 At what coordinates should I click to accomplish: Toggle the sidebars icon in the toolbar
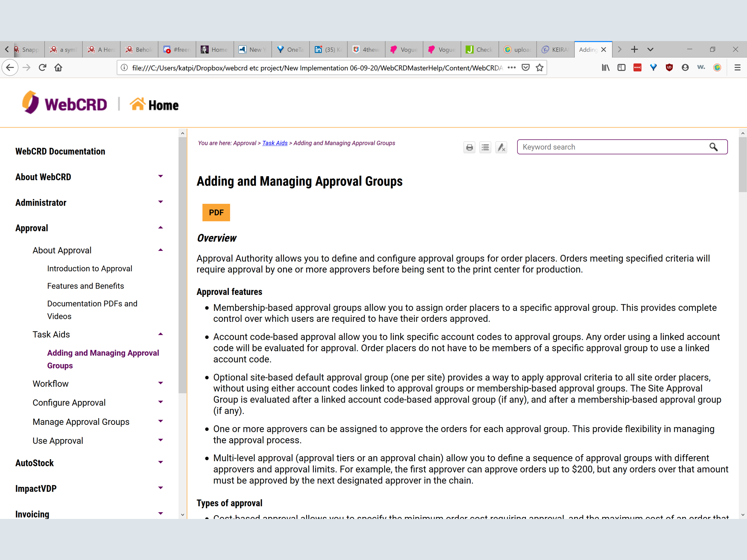(622, 68)
